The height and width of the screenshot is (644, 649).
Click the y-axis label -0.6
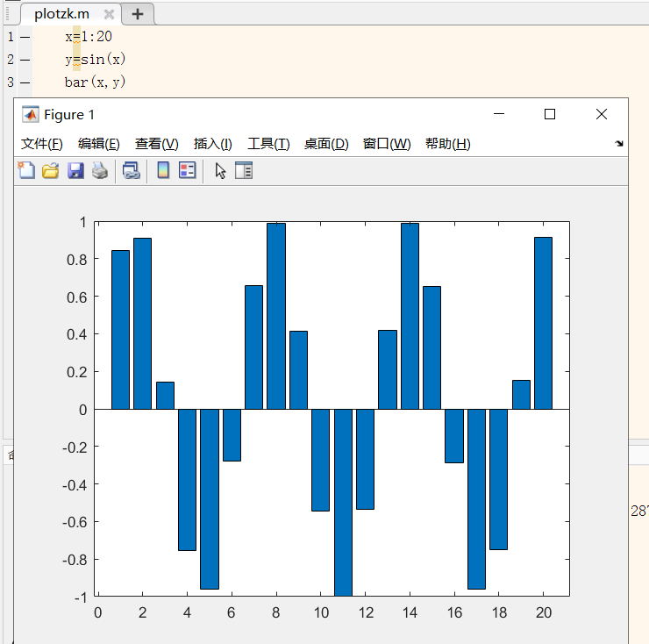click(x=75, y=522)
